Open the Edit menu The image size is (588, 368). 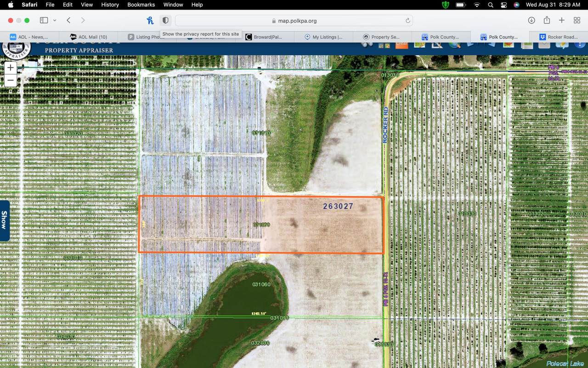pyautogui.click(x=68, y=5)
